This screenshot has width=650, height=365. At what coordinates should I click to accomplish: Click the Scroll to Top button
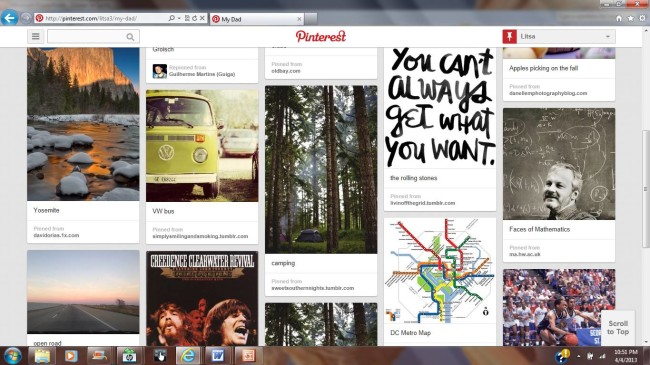pos(618,327)
